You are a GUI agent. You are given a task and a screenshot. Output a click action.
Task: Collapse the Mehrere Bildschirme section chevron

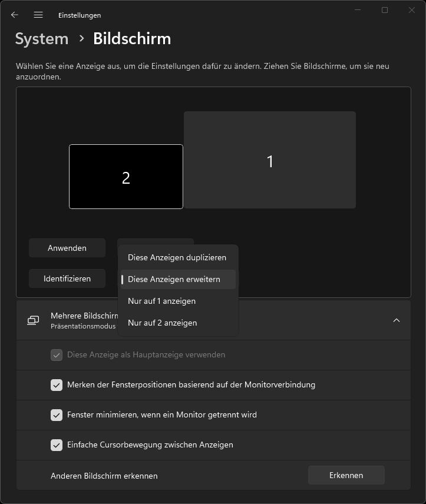pyautogui.click(x=397, y=320)
